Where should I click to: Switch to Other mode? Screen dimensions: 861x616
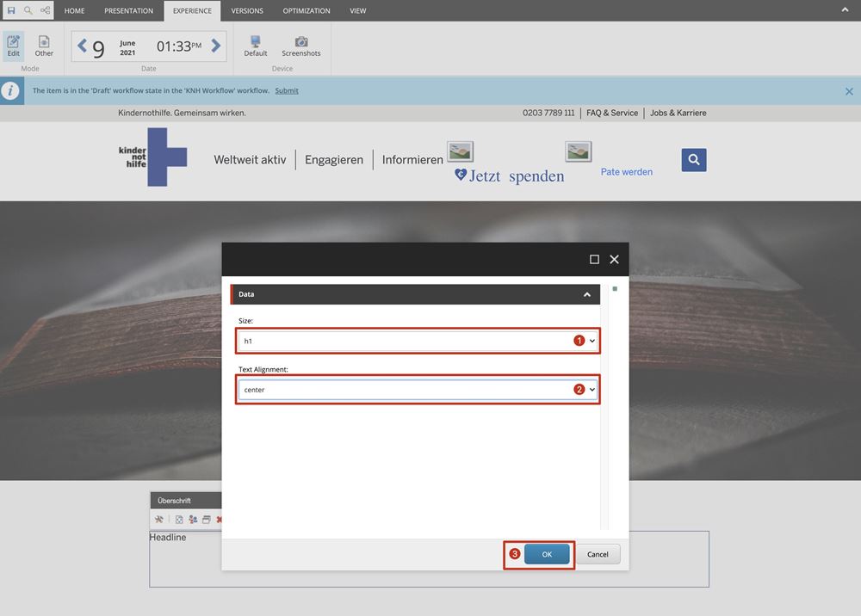(x=44, y=46)
